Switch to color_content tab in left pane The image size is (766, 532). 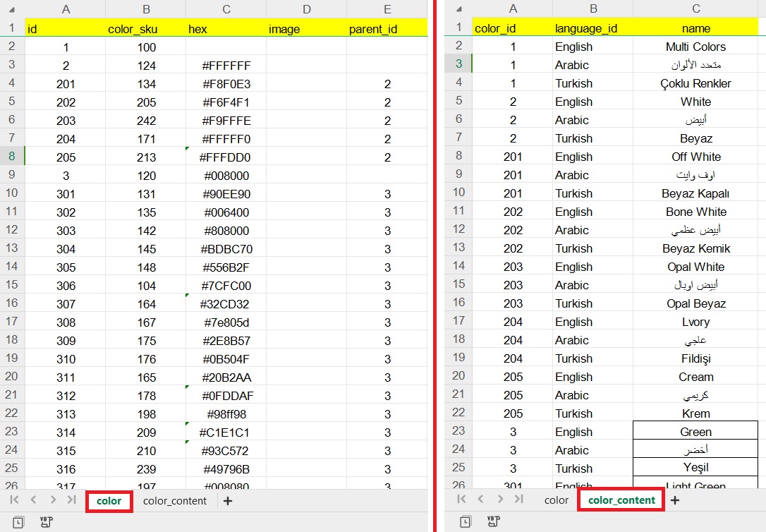[x=174, y=501]
